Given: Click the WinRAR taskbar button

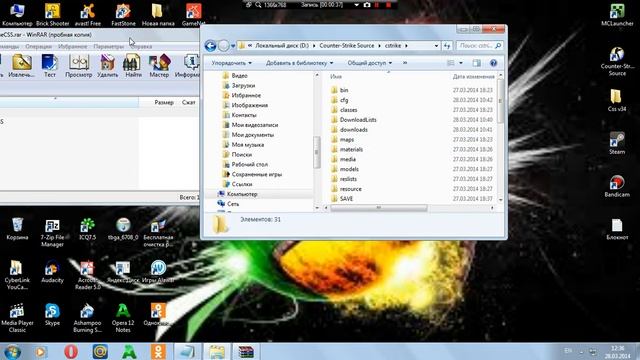Looking at the screenshot, I should (246, 351).
